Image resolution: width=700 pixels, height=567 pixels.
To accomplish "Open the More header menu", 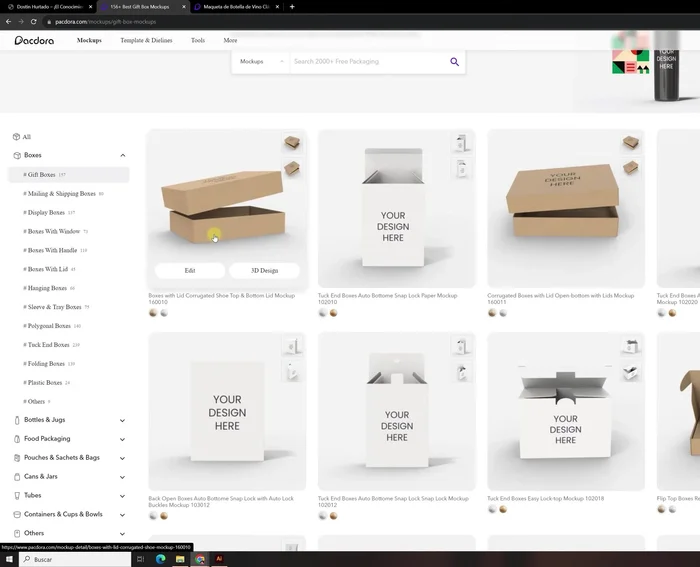I will tap(230, 40).
